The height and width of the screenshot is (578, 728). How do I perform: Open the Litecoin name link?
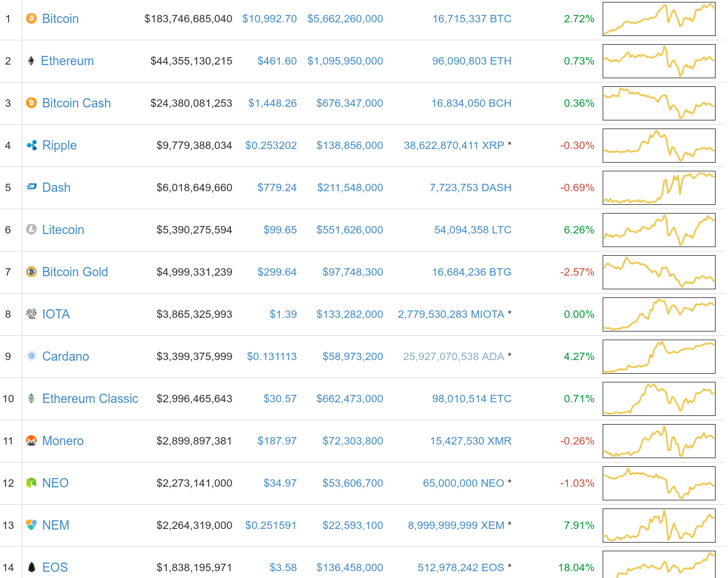tap(63, 230)
